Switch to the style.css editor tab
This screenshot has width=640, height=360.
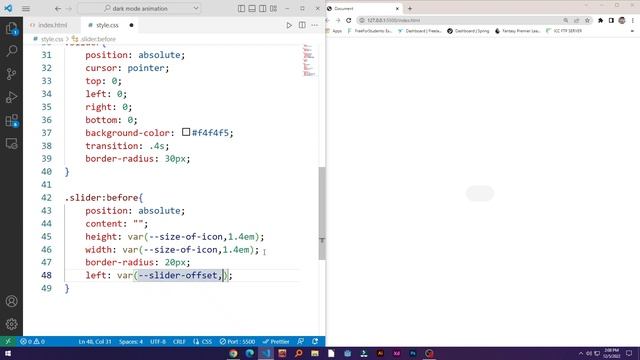[107, 25]
